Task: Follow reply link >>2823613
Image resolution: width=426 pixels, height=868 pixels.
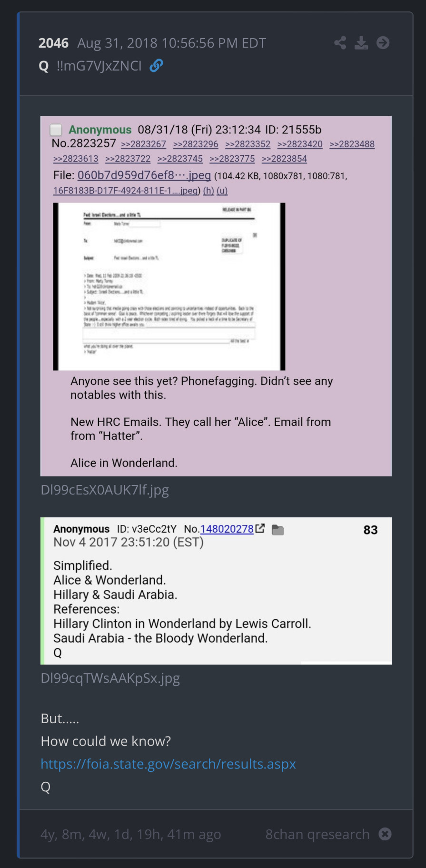Action: click(76, 159)
